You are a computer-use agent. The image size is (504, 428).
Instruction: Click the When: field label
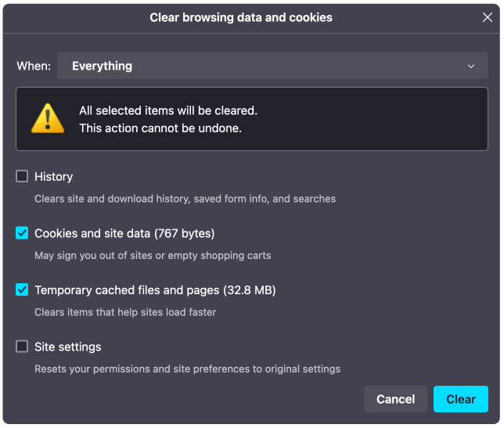click(34, 67)
